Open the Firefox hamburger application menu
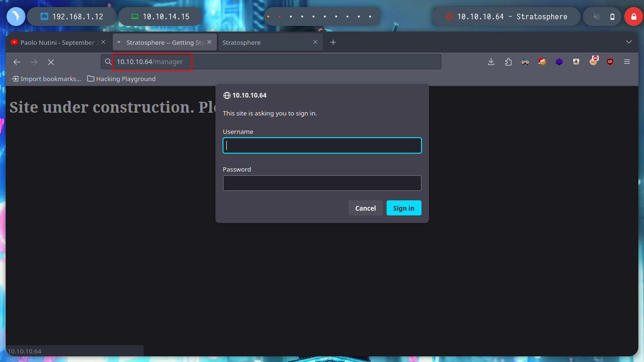The width and height of the screenshot is (644, 362). (x=627, y=62)
